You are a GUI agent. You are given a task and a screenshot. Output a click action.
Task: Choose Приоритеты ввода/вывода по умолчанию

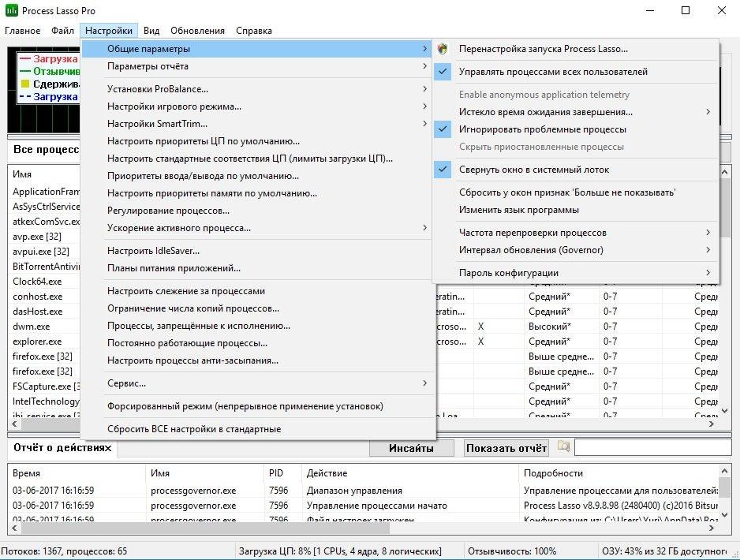pyautogui.click(x=258, y=176)
